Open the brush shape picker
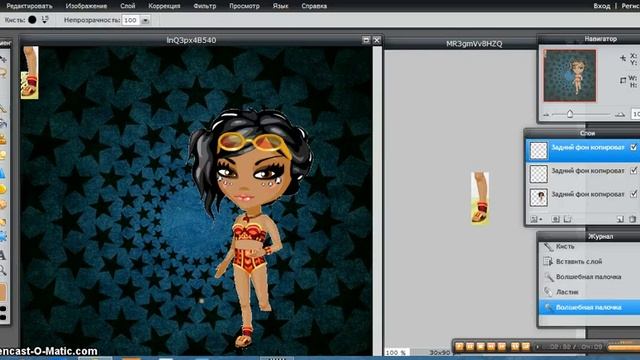This screenshot has height=360, width=640. (32, 20)
